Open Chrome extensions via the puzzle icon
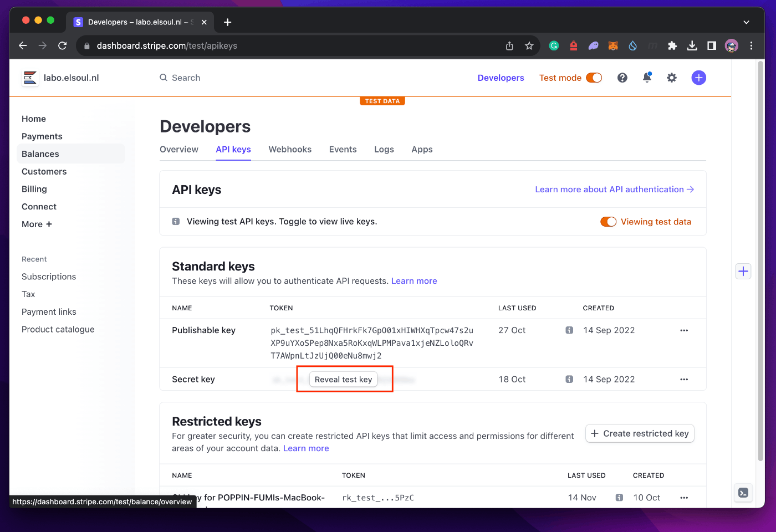This screenshot has height=532, width=776. [x=672, y=45]
